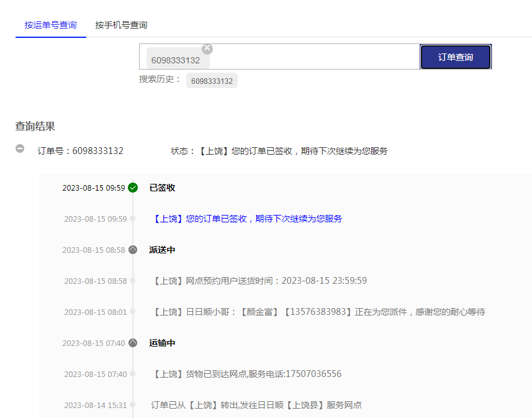This screenshot has width=532, height=418.
Task: Switch to the 按运单号查询 tab
Action: point(51,25)
